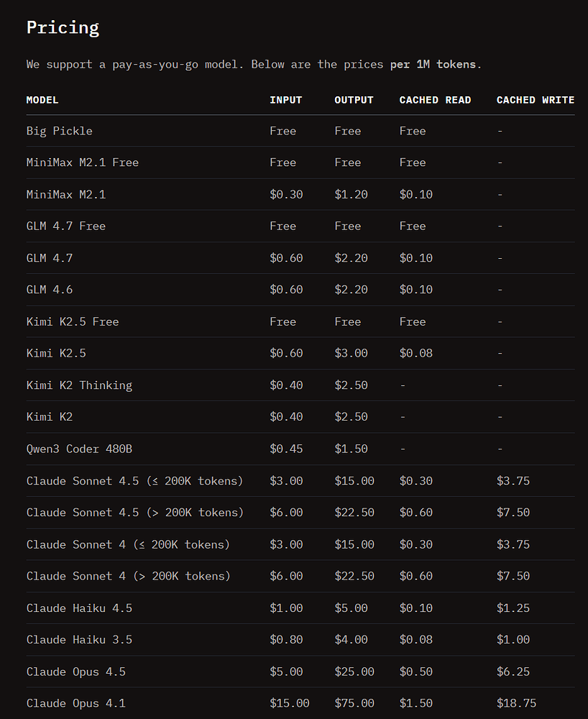Select the GLM 4.7 Free model name
The width and height of the screenshot is (588, 719).
pos(65,226)
